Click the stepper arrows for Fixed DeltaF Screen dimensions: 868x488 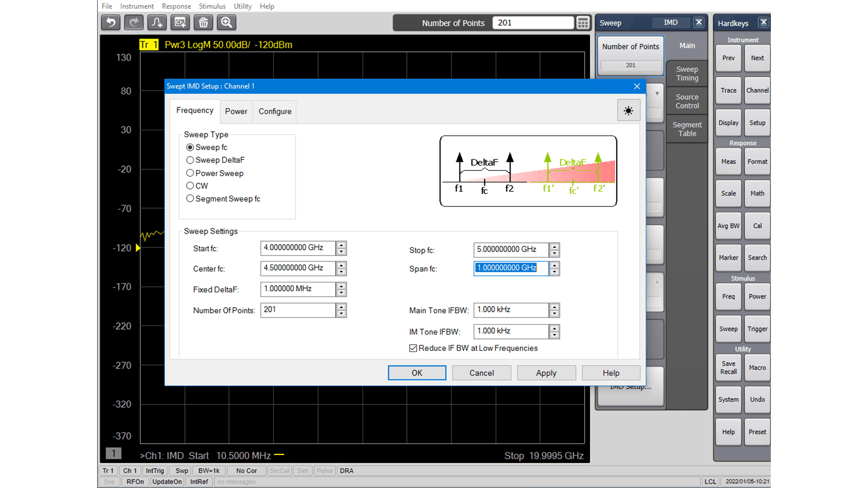click(x=341, y=289)
